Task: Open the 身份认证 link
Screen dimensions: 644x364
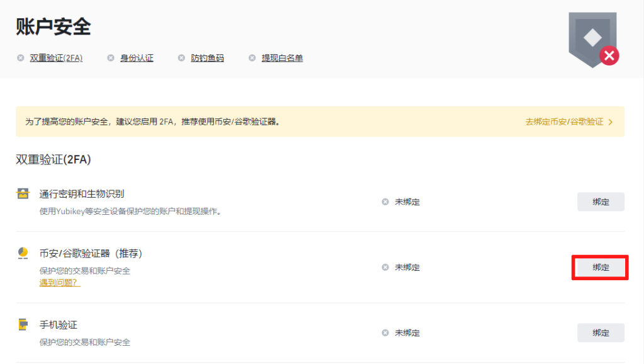Action: click(136, 58)
